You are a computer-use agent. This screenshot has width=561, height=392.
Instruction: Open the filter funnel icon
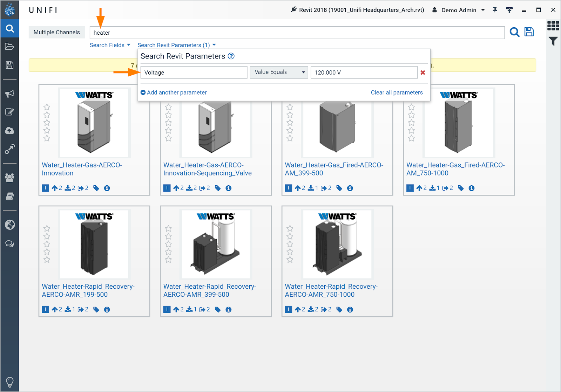(553, 41)
